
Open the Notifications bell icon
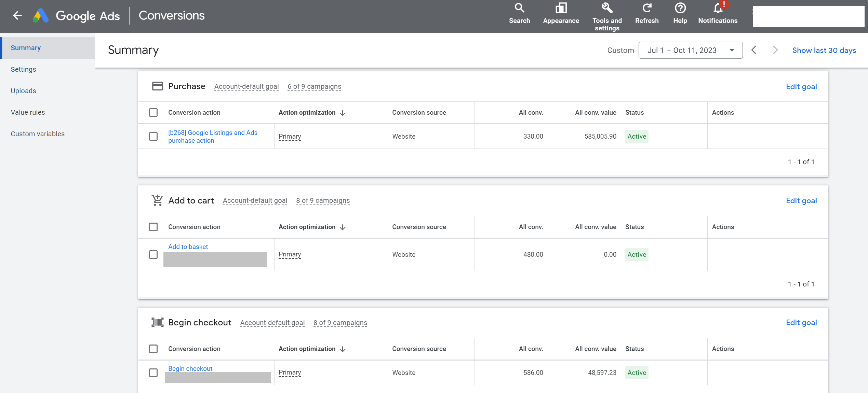pyautogui.click(x=718, y=9)
